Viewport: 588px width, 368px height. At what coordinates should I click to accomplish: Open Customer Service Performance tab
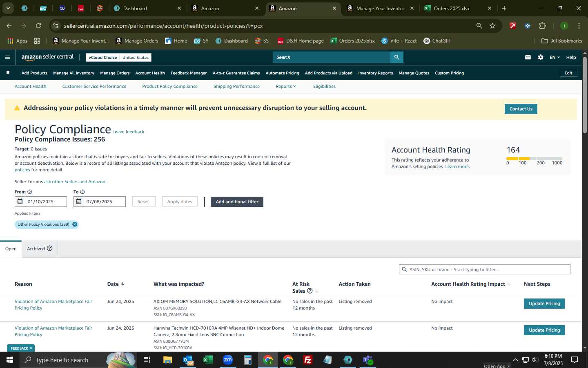[94, 86]
